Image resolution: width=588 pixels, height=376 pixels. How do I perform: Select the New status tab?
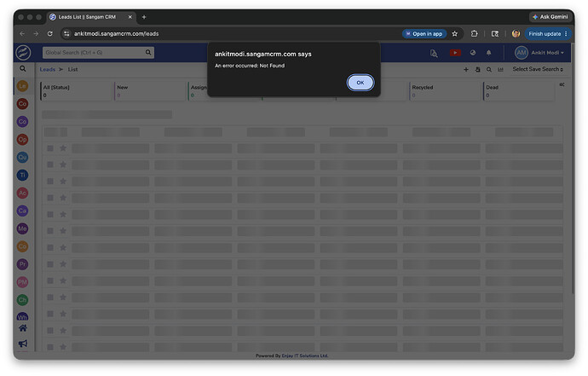150,91
